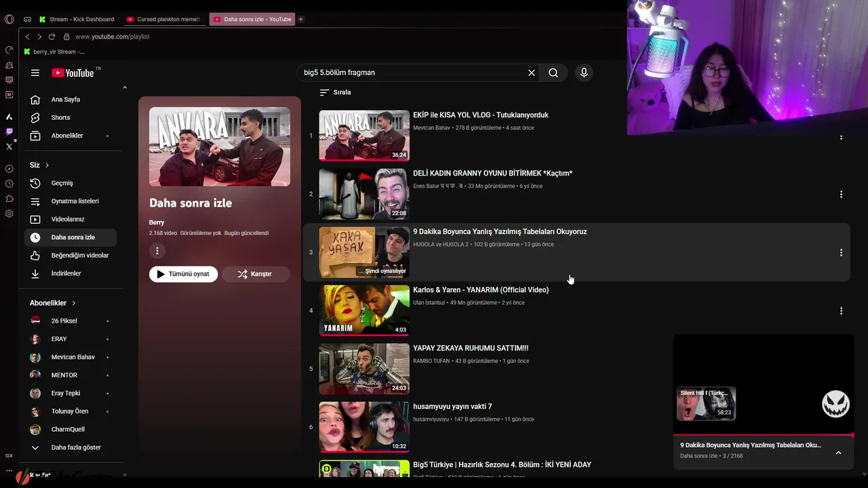The height and width of the screenshot is (488, 868).
Task: Open 26 Piksel subscription channel
Action: (70, 321)
